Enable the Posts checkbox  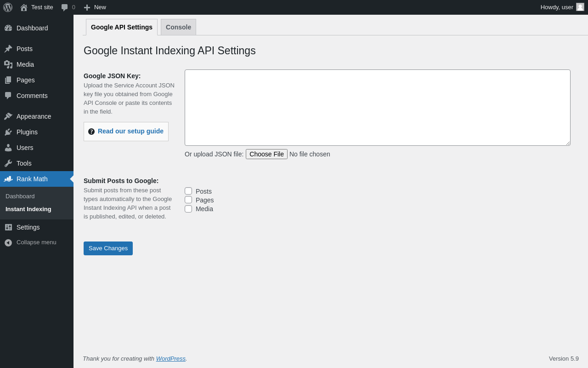coord(188,191)
